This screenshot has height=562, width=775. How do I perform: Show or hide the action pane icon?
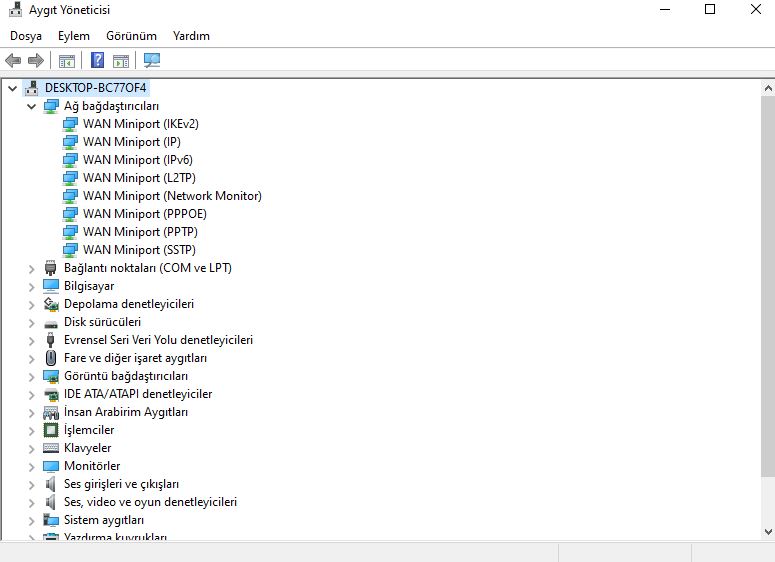(x=121, y=61)
